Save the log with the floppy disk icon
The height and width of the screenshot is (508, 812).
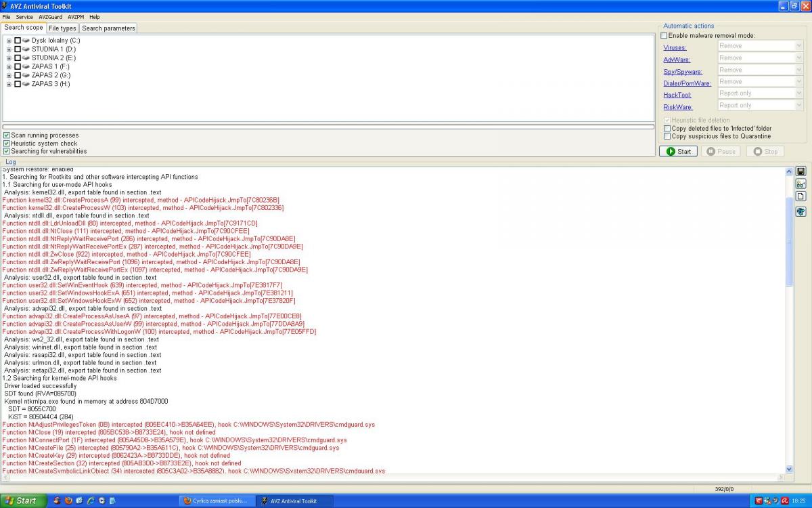pyautogui.click(x=800, y=171)
